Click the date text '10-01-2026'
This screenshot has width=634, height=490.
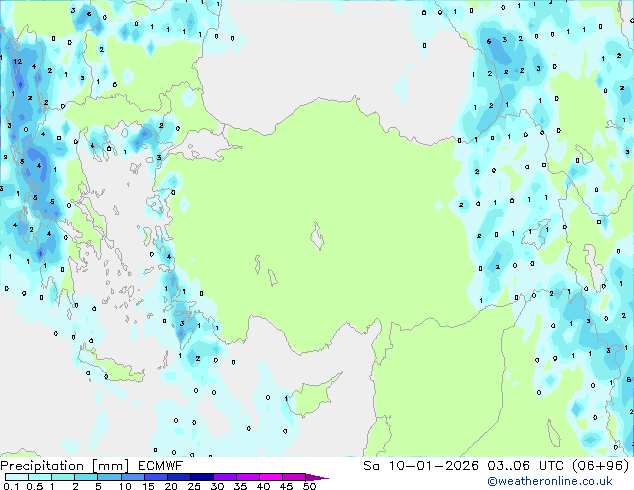tap(434, 466)
